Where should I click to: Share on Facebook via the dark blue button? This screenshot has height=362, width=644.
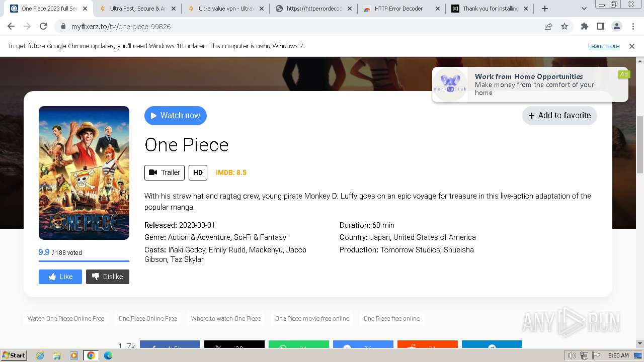tap(170, 345)
